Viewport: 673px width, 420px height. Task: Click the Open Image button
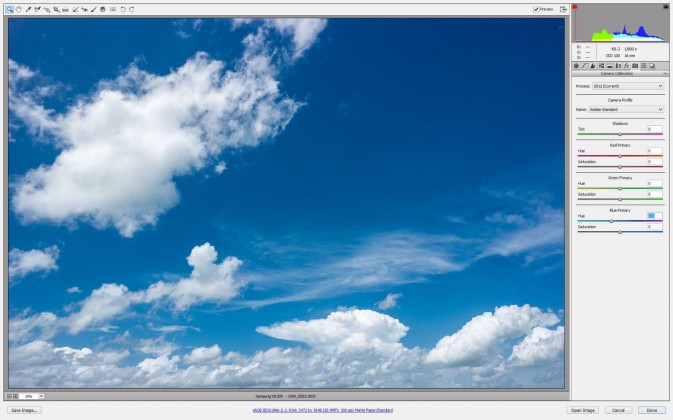582,411
